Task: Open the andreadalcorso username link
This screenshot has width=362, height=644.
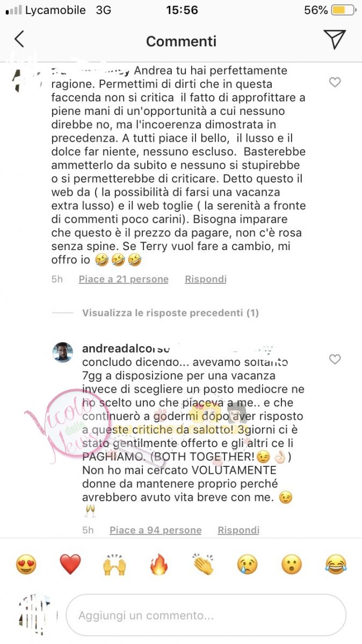Action: [x=126, y=349]
